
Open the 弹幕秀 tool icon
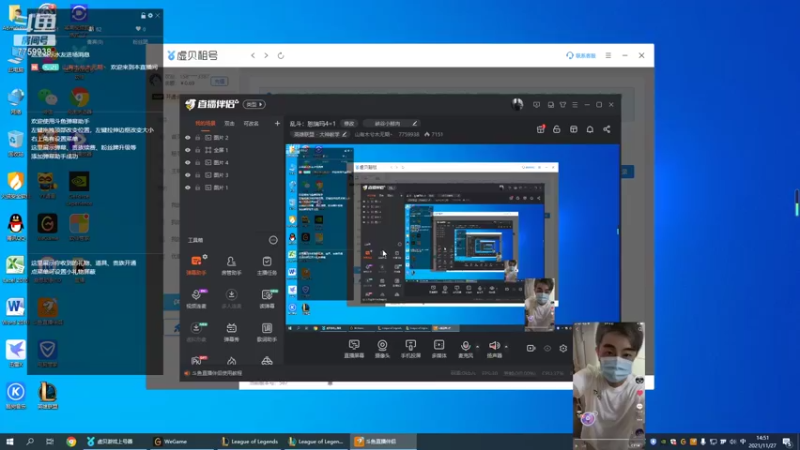pos(231,332)
